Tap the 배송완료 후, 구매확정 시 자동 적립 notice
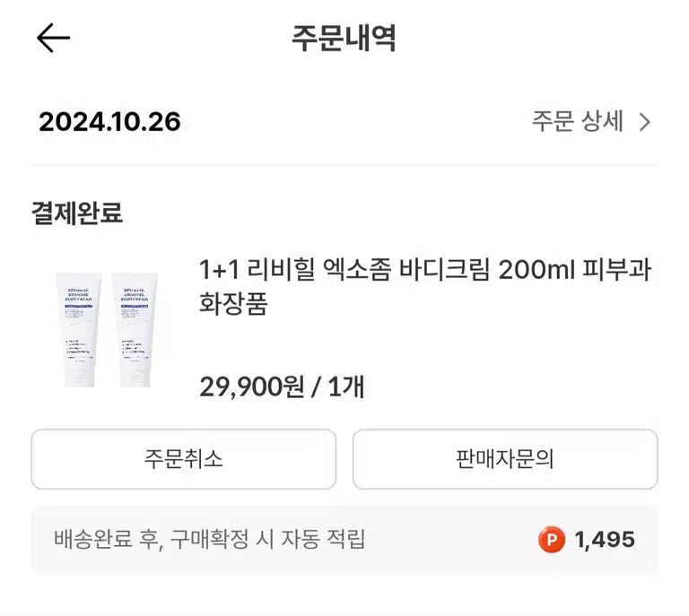Viewport: 689px width, 616px height. point(210,539)
